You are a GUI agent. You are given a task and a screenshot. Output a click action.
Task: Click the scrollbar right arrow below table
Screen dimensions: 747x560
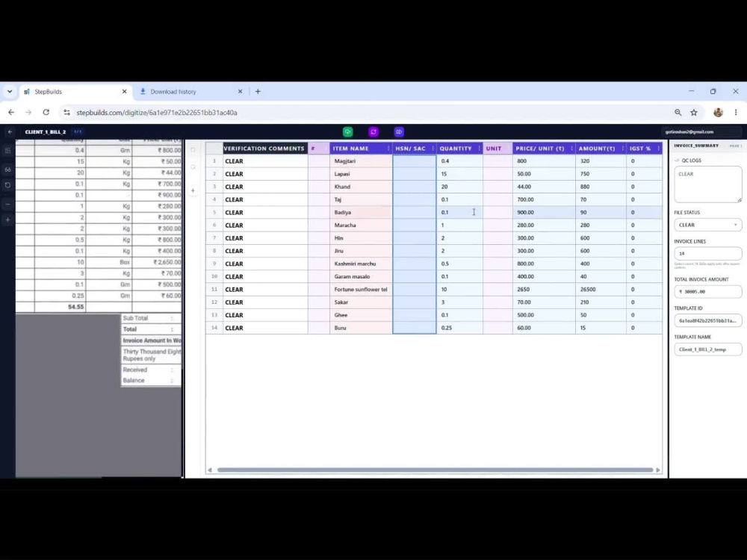tap(658, 470)
